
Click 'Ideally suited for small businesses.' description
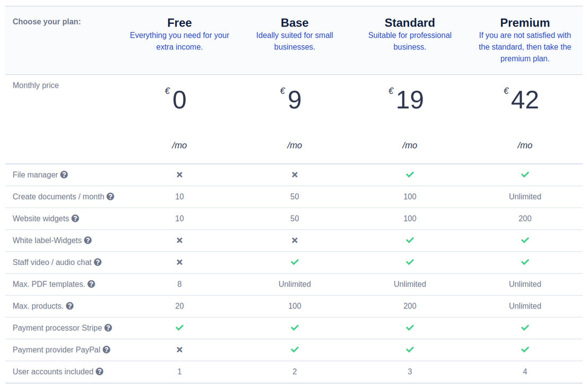295,41
